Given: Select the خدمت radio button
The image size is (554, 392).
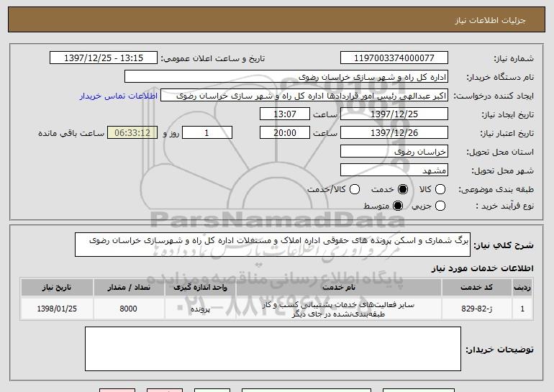Looking at the screenshot, I should pos(402,189).
